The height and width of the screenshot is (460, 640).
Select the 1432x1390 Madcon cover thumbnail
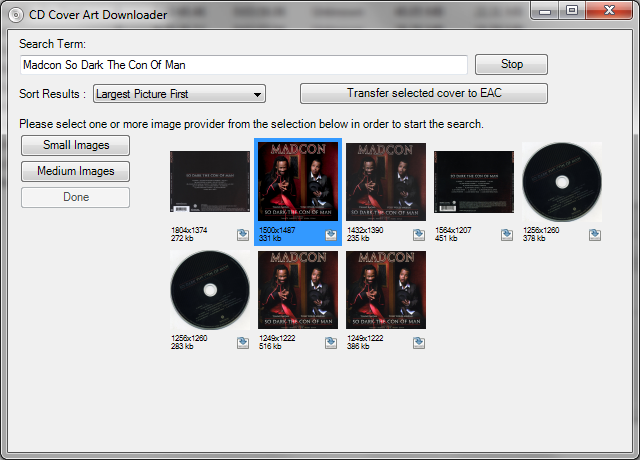pyautogui.click(x=386, y=182)
